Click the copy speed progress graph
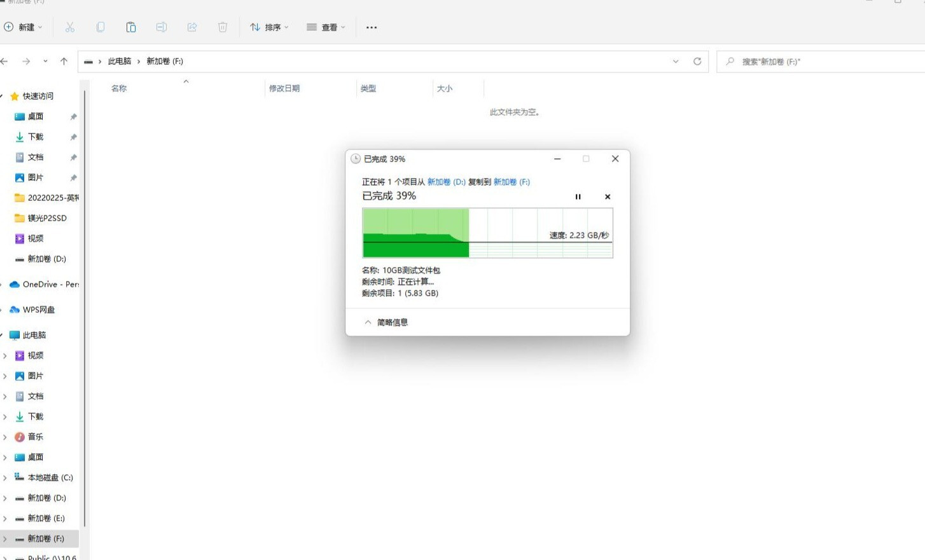This screenshot has height=560, width=925. [487, 233]
